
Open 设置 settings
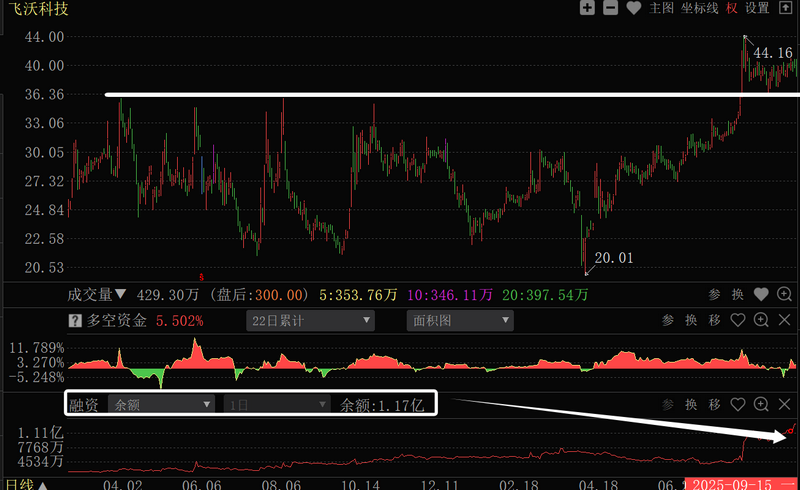[x=757, y=8]
